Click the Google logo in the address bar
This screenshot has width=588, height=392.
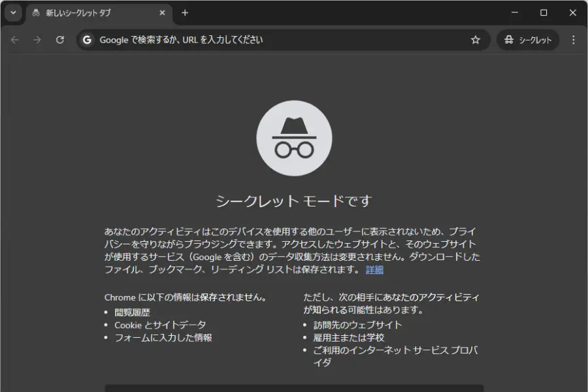pos(87,40)
